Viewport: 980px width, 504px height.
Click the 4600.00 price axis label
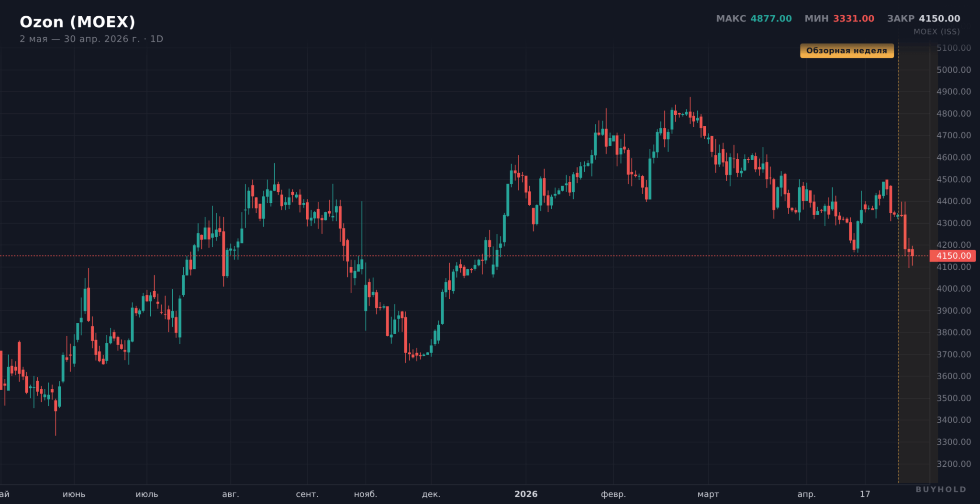(x=954, y=157)
